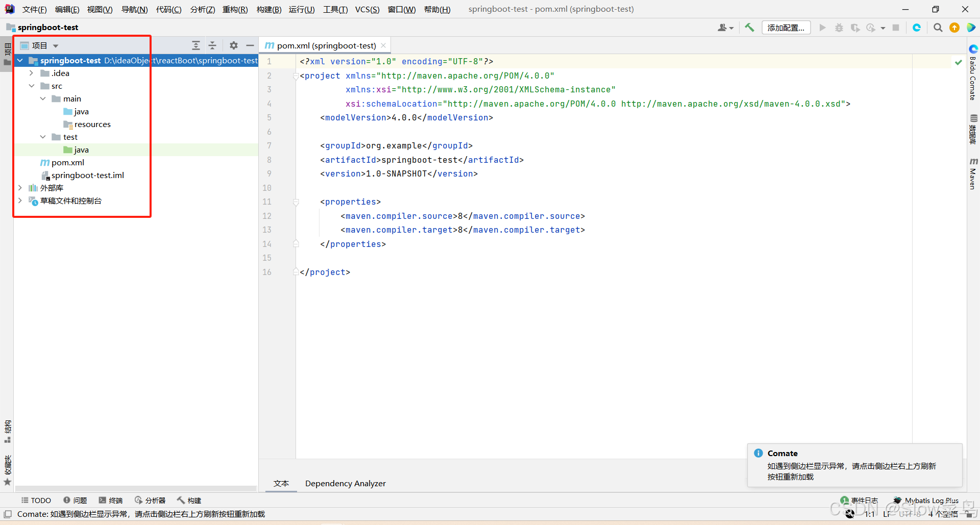Click the orange update arrow icon
This screenshot has height=525, width=980.
(x=954, y=28)
